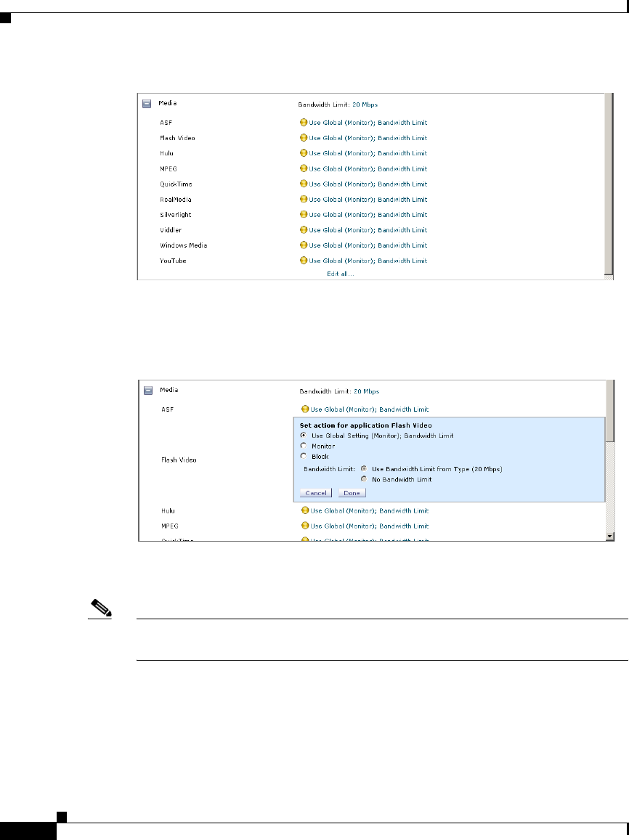Select Use Global Setting (Monitor) radio button
The height and width of the screenshot is (840, 629).
pyautogui.click(x=304, y=435)
